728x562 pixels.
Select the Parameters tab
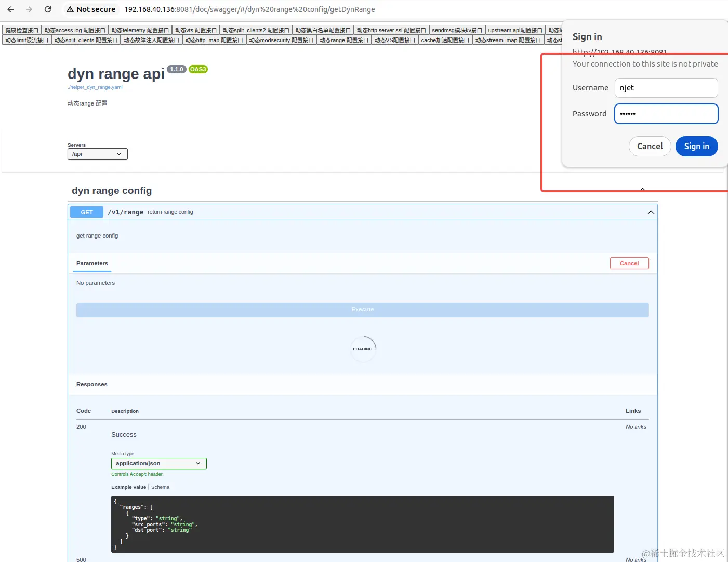[x=92, y=264]
